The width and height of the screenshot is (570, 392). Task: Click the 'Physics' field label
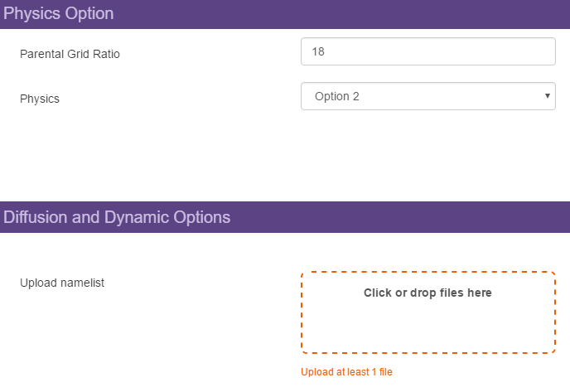(x=40, y=99)
